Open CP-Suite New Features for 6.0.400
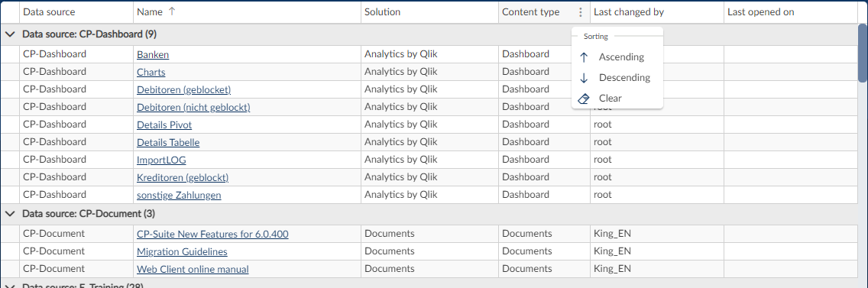 (x=212, y=235)
